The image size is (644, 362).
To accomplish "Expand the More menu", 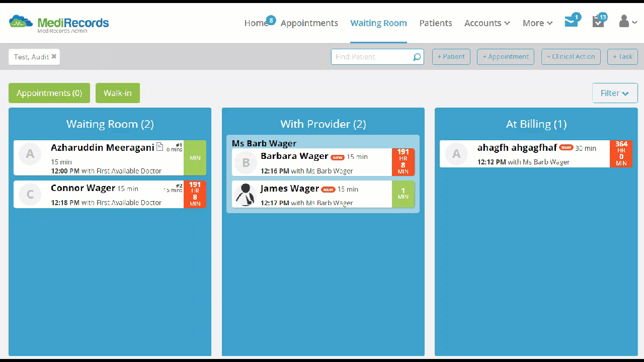I will (x=537, y=23).
